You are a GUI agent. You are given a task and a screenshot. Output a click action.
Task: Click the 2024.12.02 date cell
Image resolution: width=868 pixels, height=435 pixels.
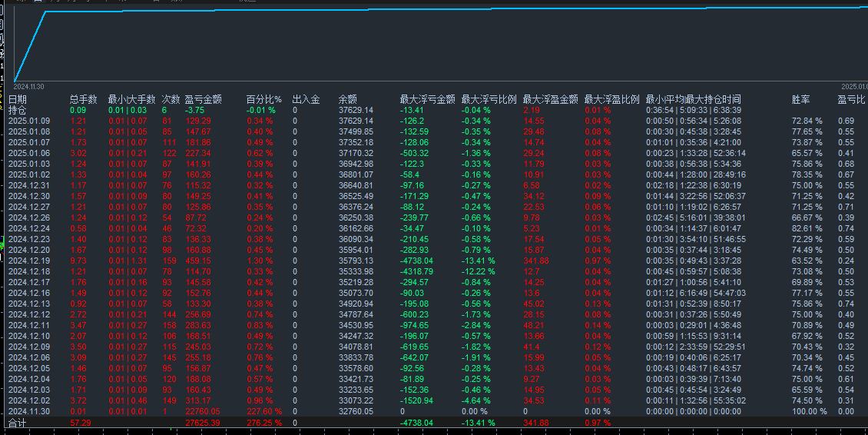coord(28,400)
